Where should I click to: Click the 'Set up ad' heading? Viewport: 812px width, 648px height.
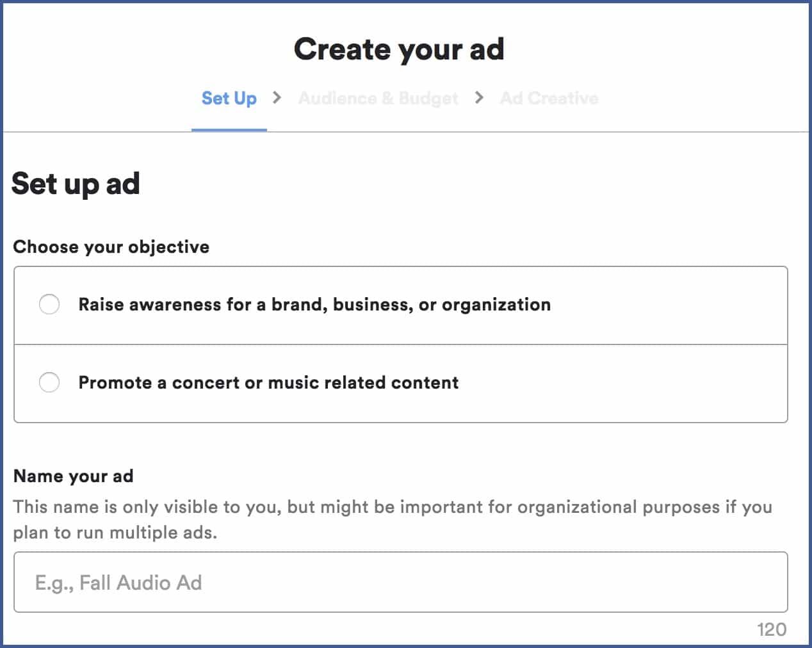click(x=76, y=184)
